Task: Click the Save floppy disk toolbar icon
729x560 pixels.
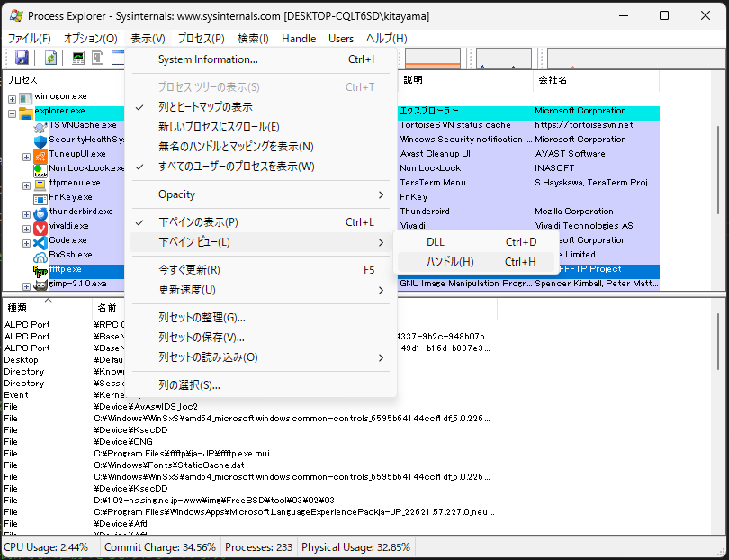Action: pyautogui.click(x=22, y=58)
